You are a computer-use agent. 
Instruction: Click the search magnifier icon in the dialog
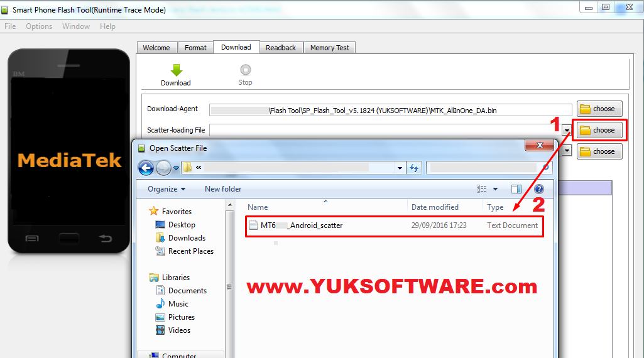tap(545, 168)
